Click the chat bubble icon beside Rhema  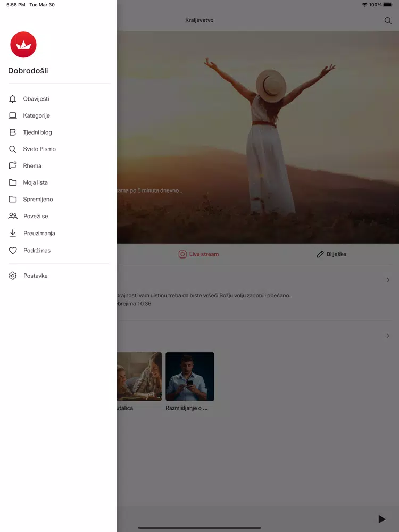point(13,165)
